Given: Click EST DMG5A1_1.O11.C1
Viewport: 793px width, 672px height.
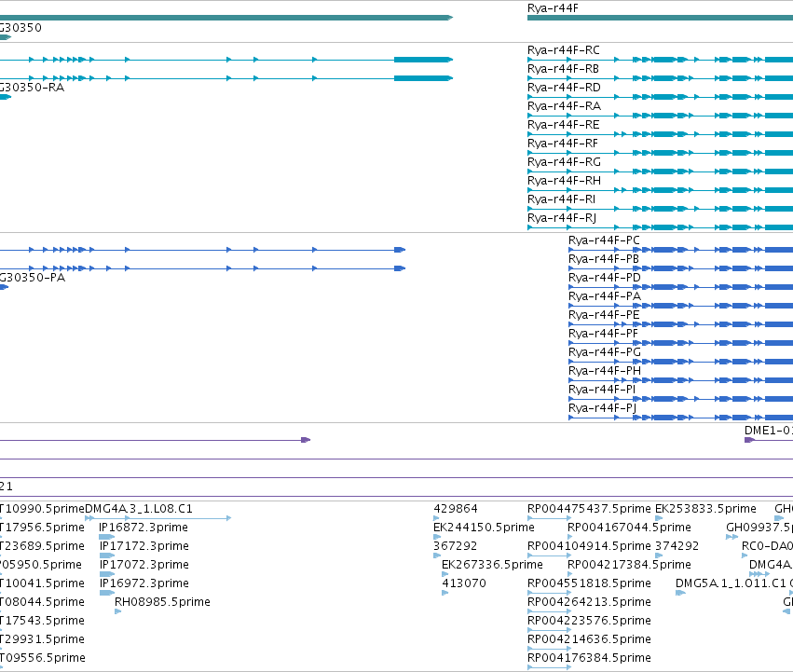Looking at the screenshot, I should 731,583.
